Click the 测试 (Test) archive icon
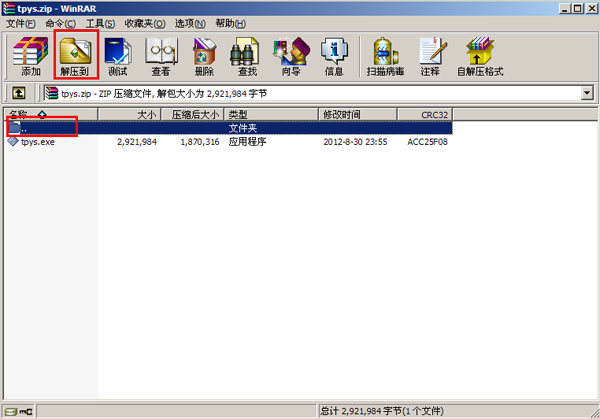The image size is (600, 419). [118, 56]
